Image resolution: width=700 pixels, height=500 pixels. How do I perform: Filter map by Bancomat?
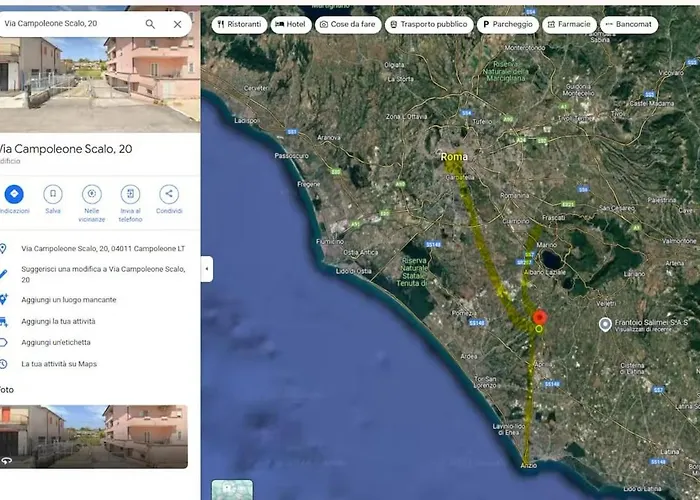(x=629, y=25)
